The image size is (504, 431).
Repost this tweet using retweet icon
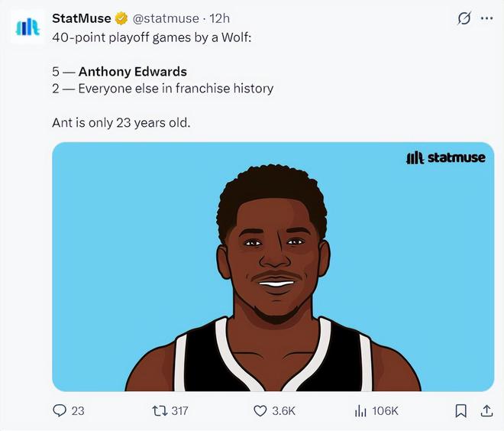pyautogui.click(x=160, y=410)
